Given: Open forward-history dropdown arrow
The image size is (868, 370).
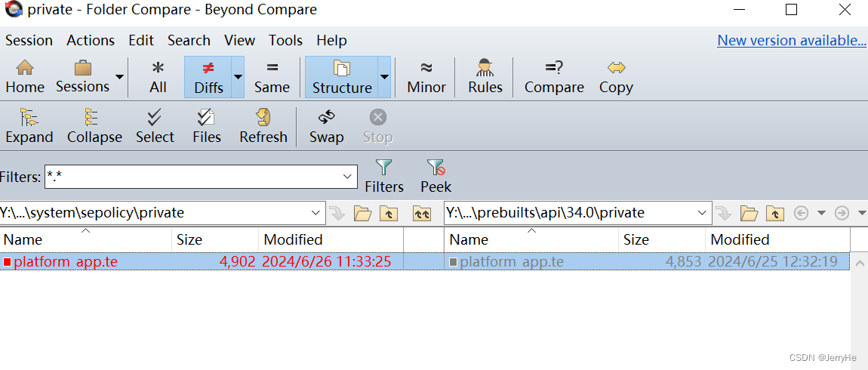Looking at the screenshot, I should [x=862, y=213].
